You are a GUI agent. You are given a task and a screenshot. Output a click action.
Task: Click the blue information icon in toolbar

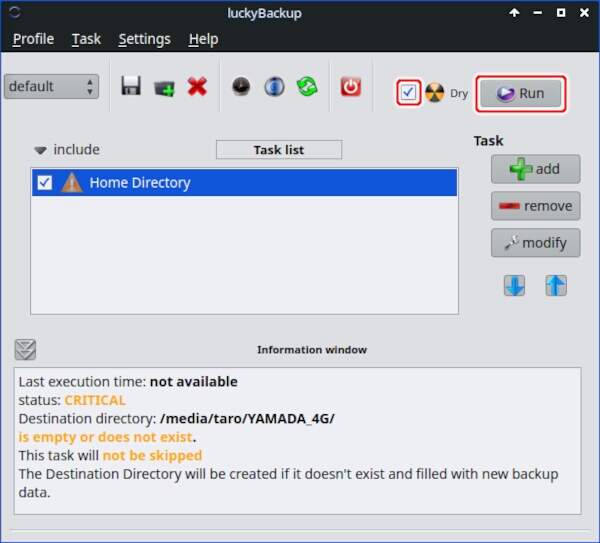pyautogui.click(x=274, y=87)
